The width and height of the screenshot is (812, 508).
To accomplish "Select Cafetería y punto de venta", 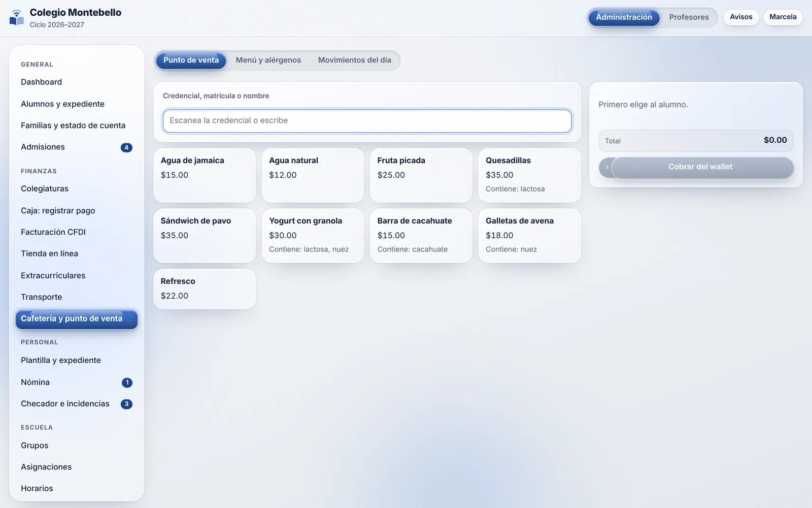I will click(77, 319).
